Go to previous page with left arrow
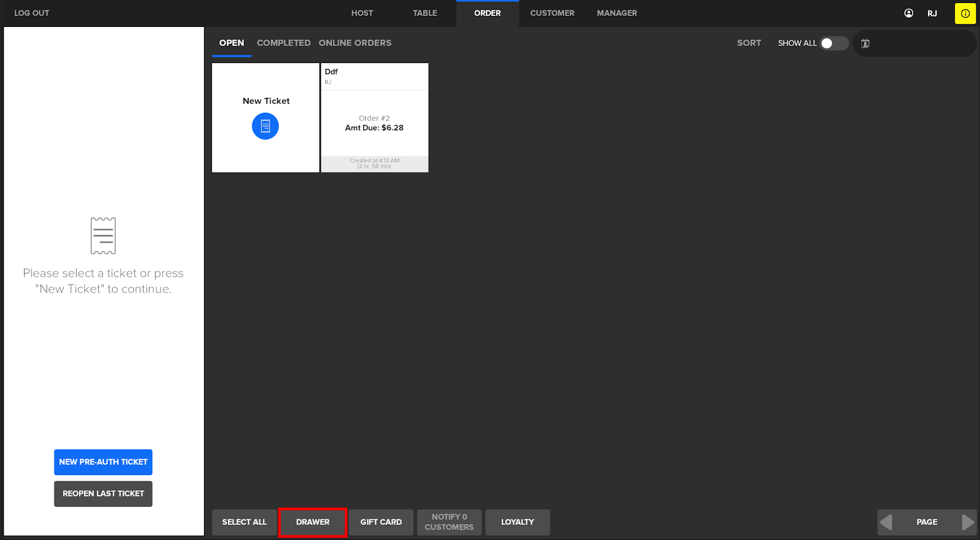The height and width of the screenshot is (540, 980). pyautogui.click(x=886, y=522)
